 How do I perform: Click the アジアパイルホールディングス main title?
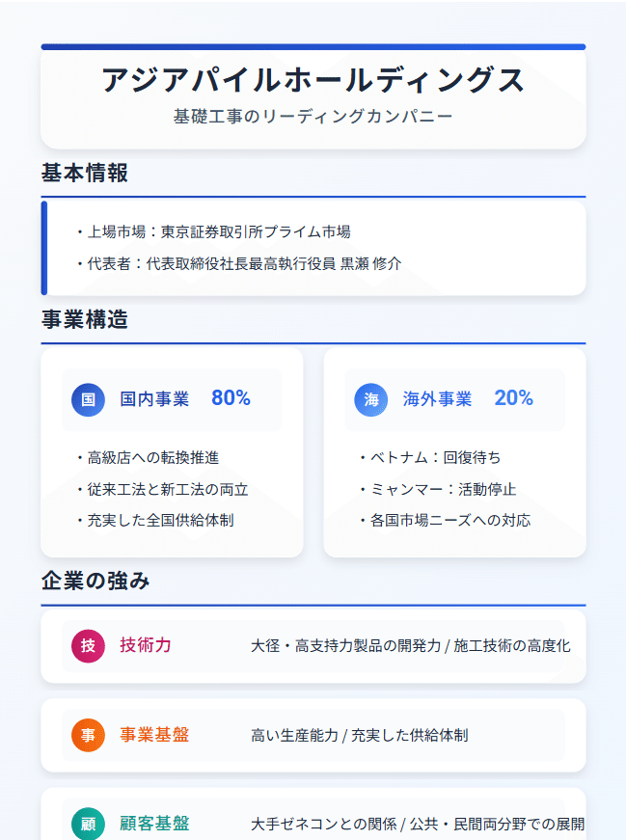point(313,80)
